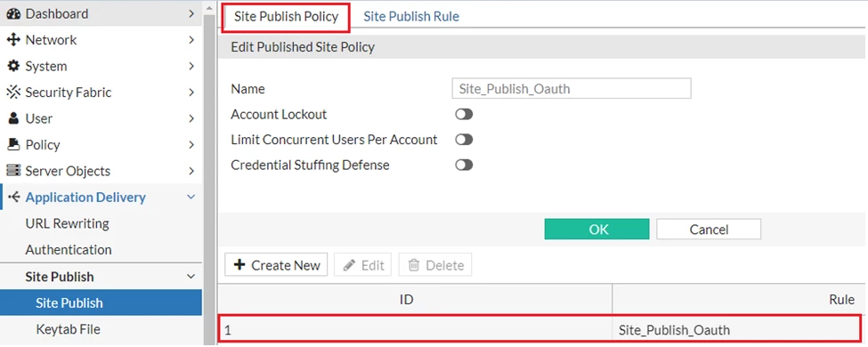
Task: Collapse the Application Delivery chevron
Action: pyautogui.click(x=191, y=197)
